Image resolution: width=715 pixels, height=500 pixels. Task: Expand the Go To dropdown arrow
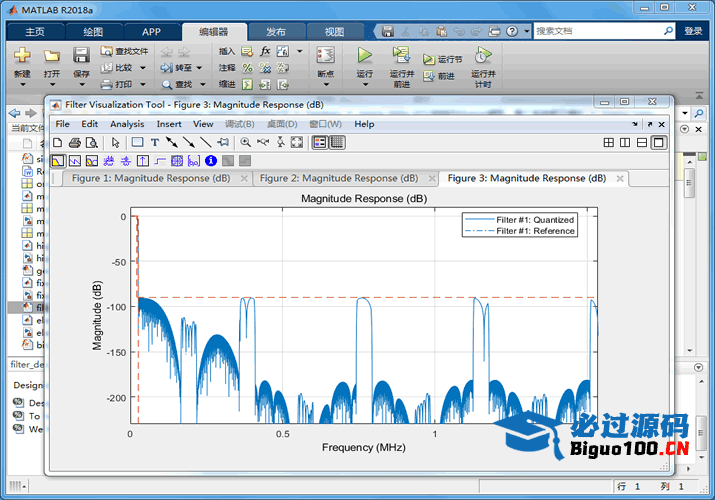pyautogui.click(x=199, y=68)
